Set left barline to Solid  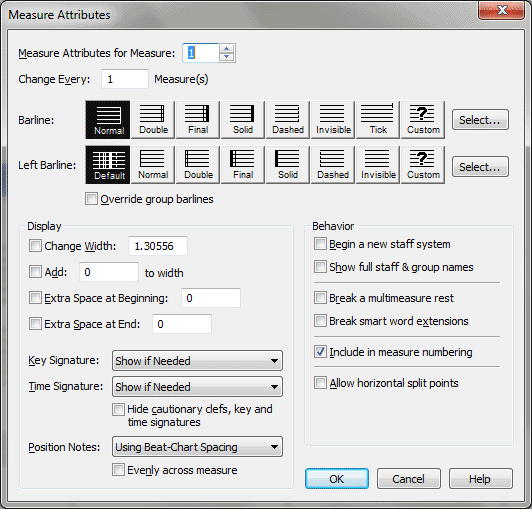288,165
